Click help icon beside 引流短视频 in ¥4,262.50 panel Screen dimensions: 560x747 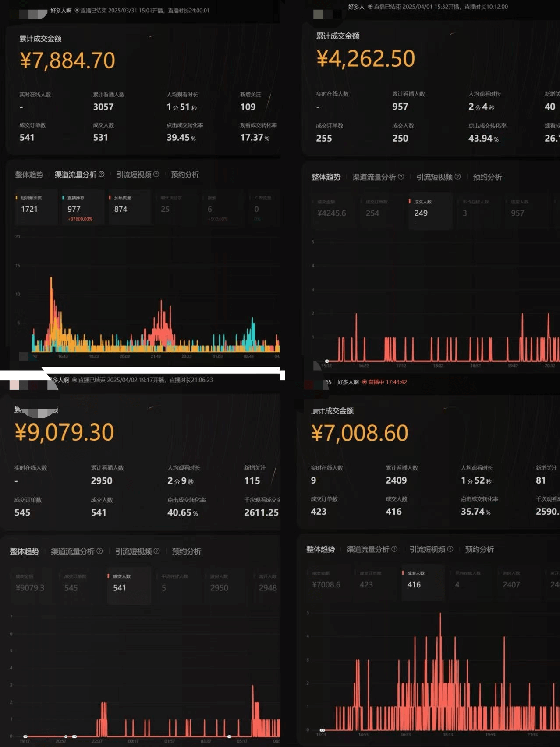click(x=458, y=177)
